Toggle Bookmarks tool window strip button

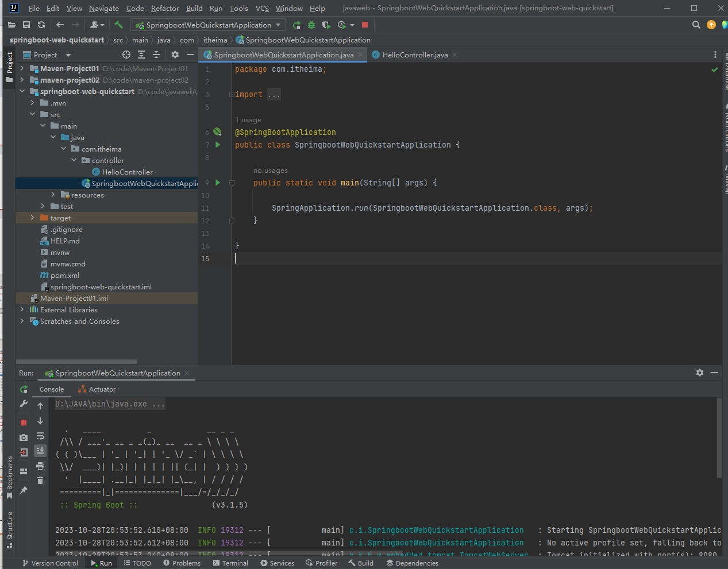coord(9,478)
